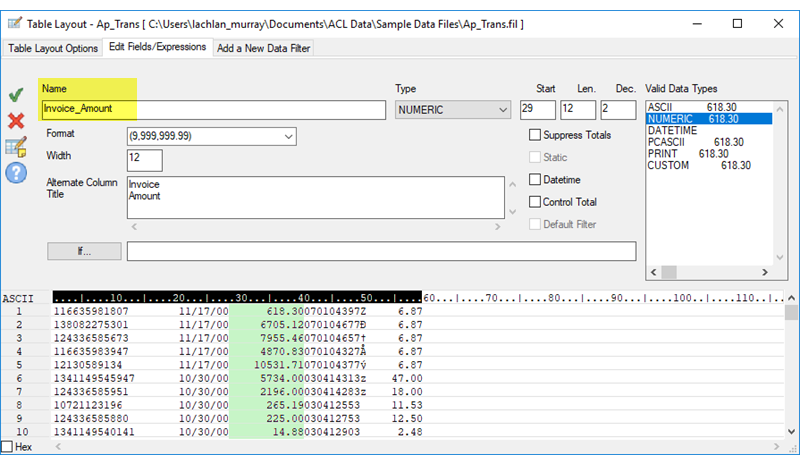Screen dimensions: 800x455
Task: Click the Alternate Column Title text box
Action: [315, 197]
